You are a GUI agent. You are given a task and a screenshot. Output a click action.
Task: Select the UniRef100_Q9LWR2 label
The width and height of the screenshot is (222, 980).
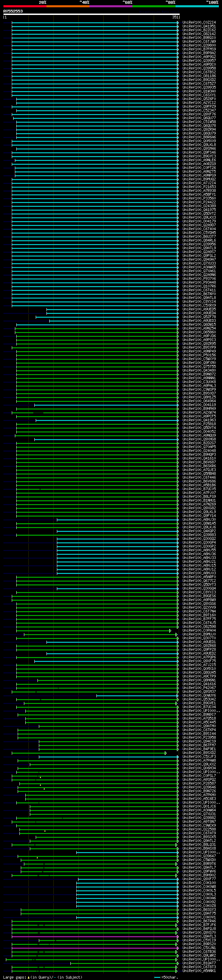click(x=199, y=956)
